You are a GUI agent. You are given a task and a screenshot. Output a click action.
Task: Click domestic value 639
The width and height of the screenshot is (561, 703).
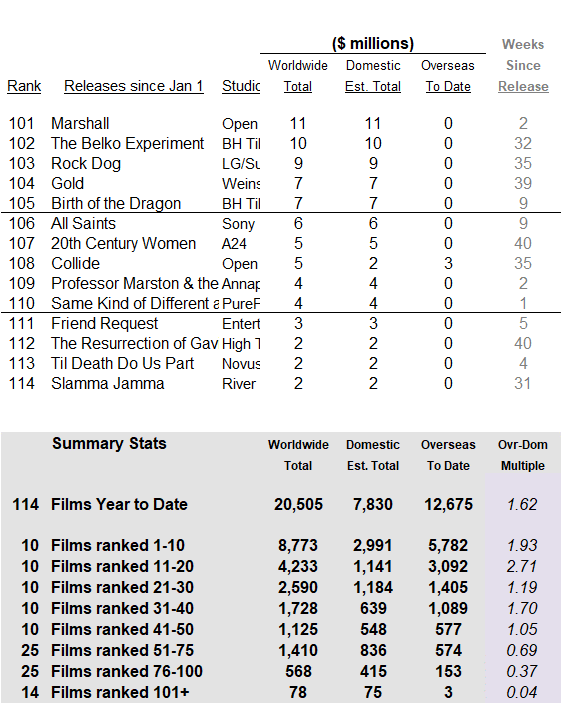373,608
